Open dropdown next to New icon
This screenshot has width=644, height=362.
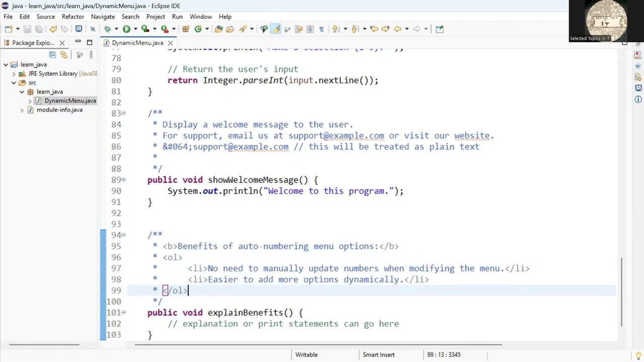(18, 29)
